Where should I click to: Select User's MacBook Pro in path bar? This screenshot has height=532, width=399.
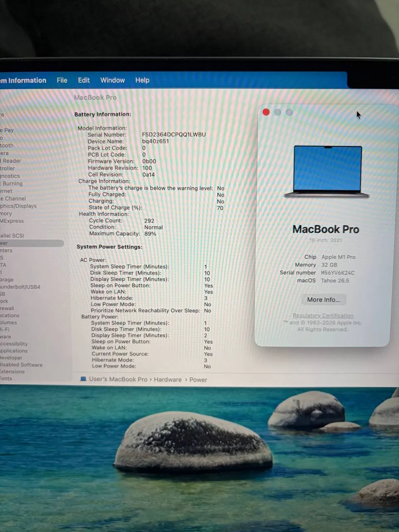pyautogui.click(x=118, y=379)
